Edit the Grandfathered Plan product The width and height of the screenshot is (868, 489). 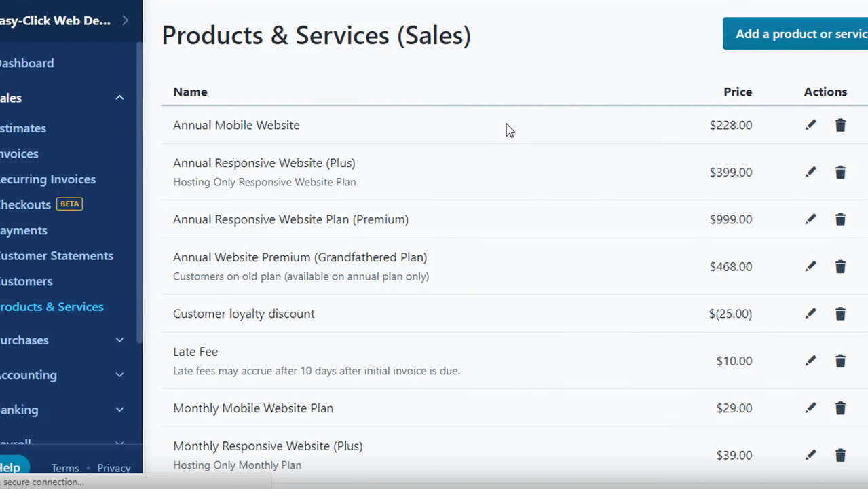810,267
